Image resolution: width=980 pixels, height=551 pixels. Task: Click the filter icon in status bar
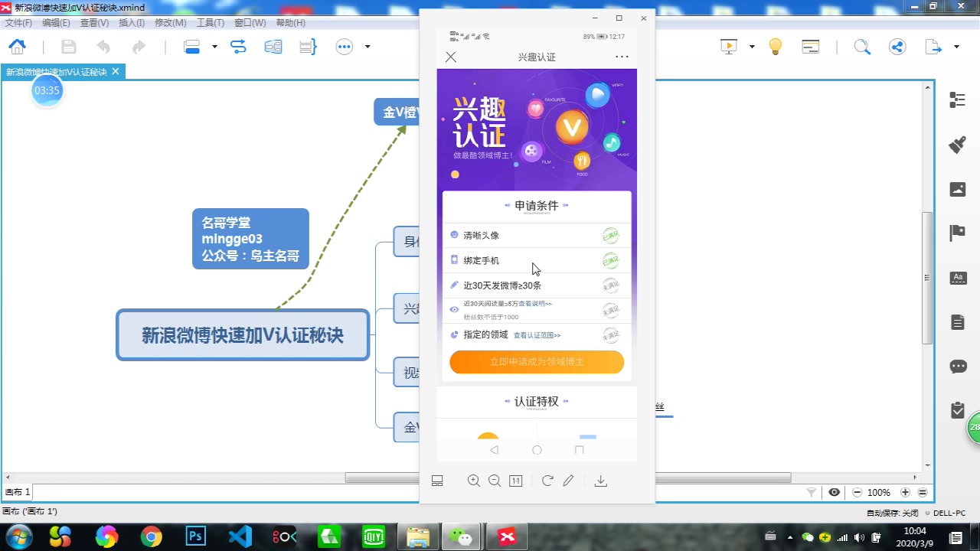tap(812, 493)
